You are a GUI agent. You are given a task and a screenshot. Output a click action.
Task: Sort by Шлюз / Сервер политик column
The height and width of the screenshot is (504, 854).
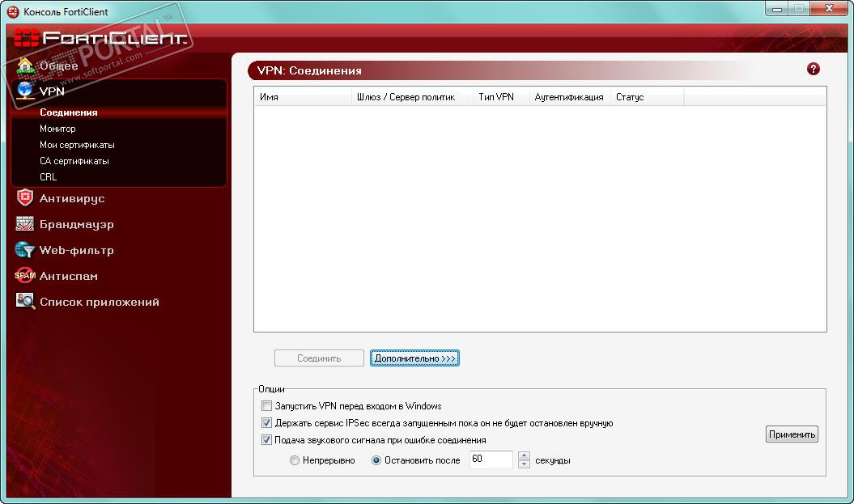pos(412,97)
